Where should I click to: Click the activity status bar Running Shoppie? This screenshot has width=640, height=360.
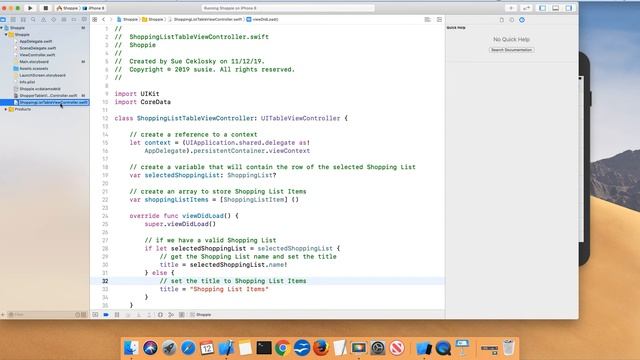point(288,8)
